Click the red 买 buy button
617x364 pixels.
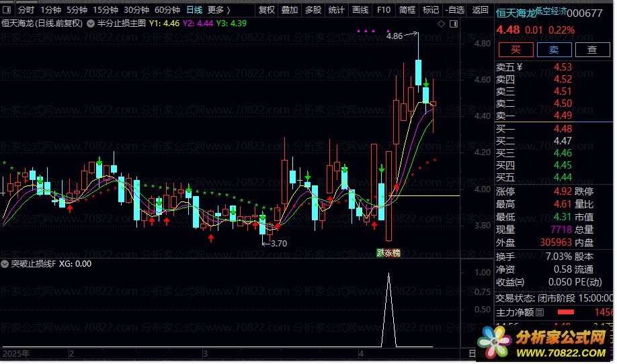(x=516, y=50)
